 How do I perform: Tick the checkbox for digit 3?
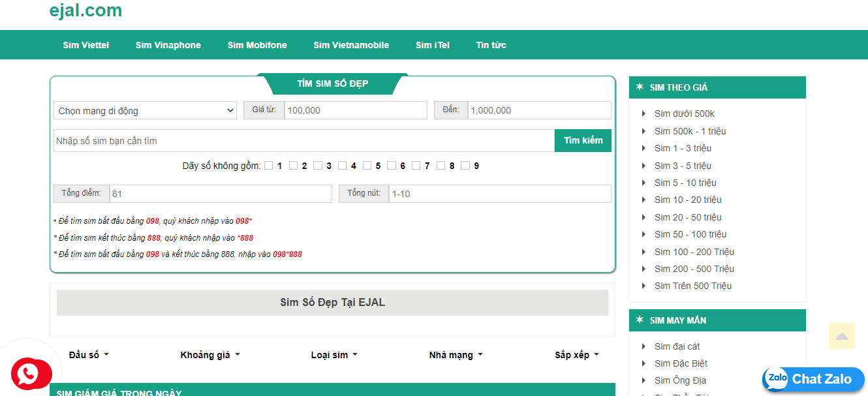pyautogui.click(x=318, y=166)
